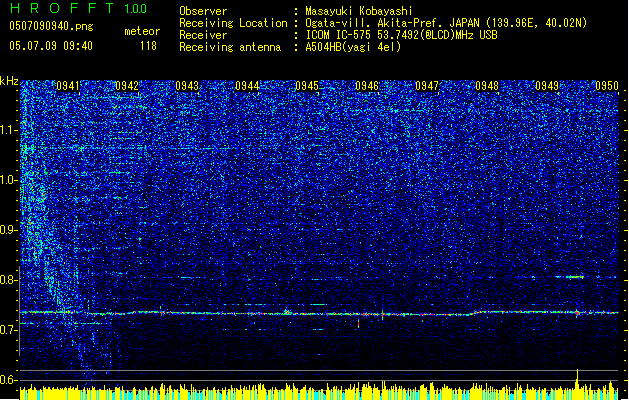
Task: Click the Ogata-vill. Akita-Pref. JAPAN location text
Action: point(446,23)
